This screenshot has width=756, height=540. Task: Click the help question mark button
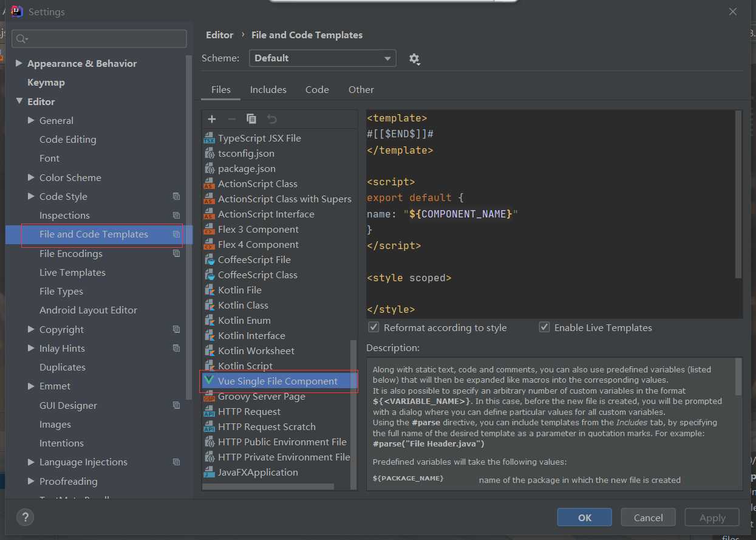25,518
